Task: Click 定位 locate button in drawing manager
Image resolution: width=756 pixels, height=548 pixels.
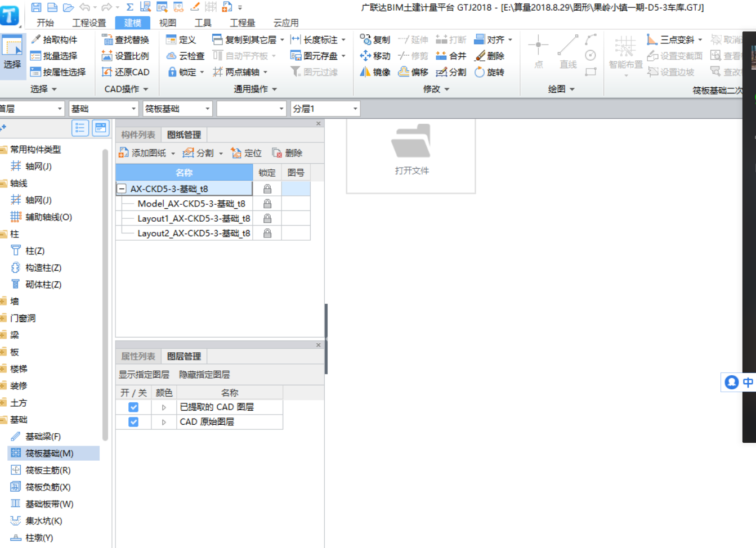Action: pyautogui.click(x=247, y=153)
